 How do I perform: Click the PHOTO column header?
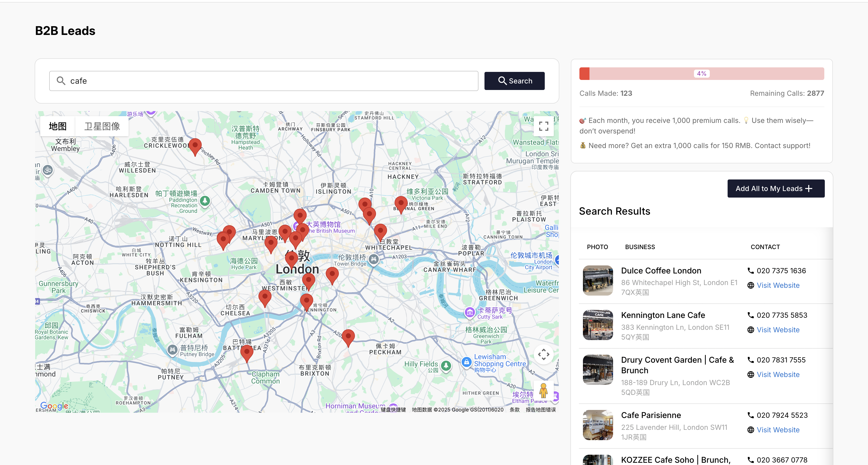[x=597, y=247]
